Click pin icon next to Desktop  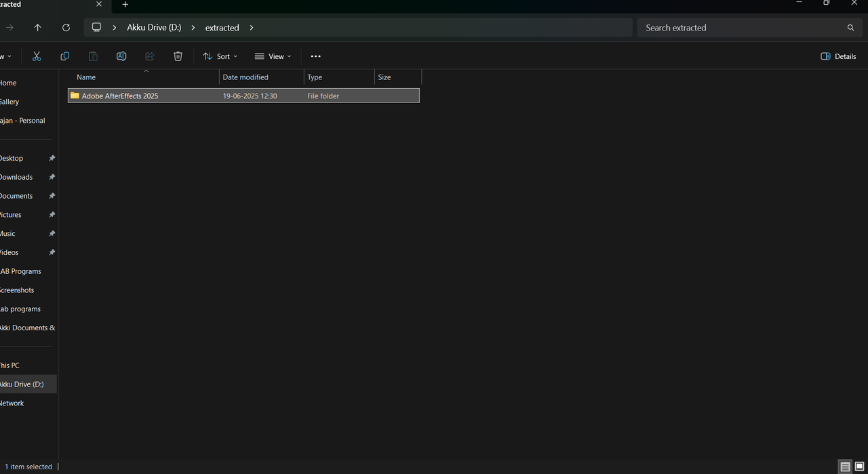pos(52,158)
